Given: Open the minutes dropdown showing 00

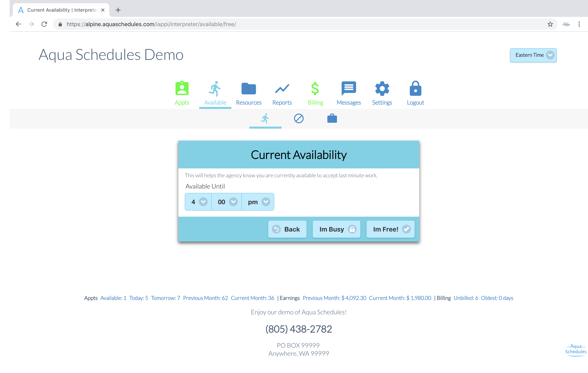Looking at the screenshot, I should pos(227,202).
